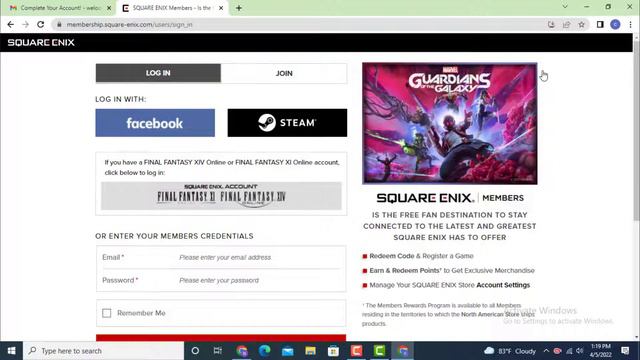
Task: Open Cortana circle icon on taskbar
Action: [x=195, y=351]
